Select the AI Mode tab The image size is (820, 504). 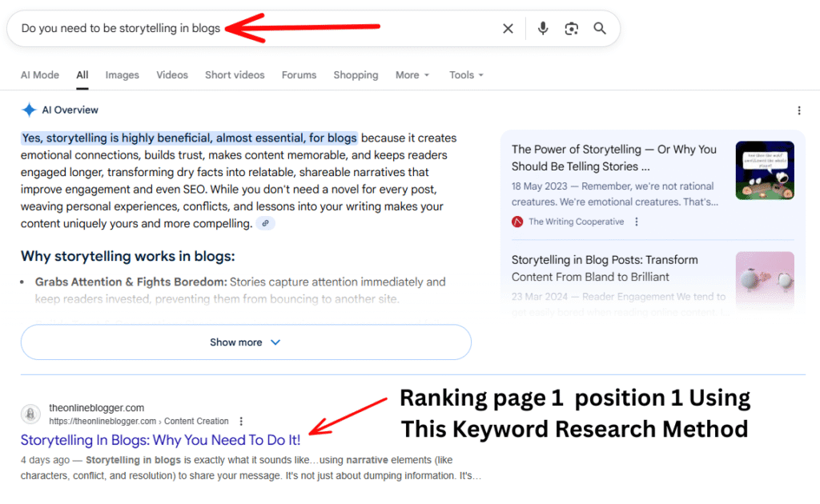click(39, 74)
